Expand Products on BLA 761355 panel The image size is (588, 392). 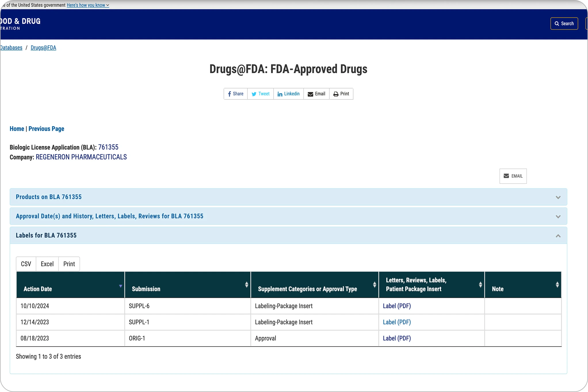tap(288, 197)
